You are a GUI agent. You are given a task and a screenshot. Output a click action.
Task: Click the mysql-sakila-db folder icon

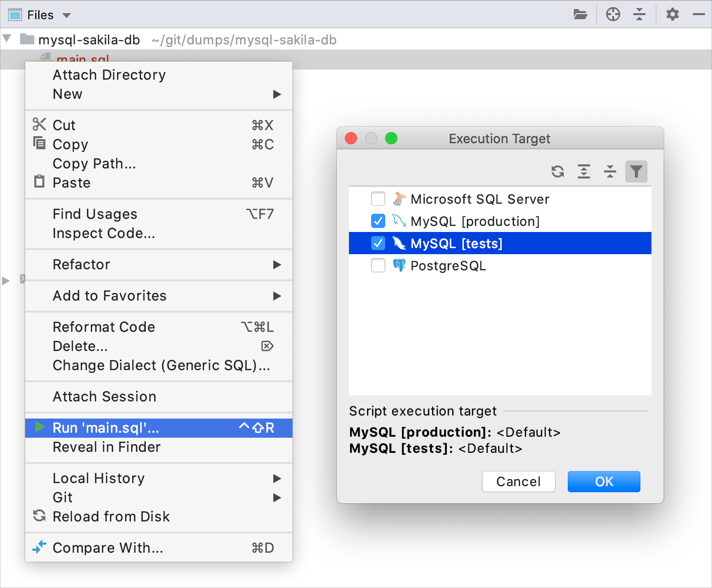coord(27,39)
